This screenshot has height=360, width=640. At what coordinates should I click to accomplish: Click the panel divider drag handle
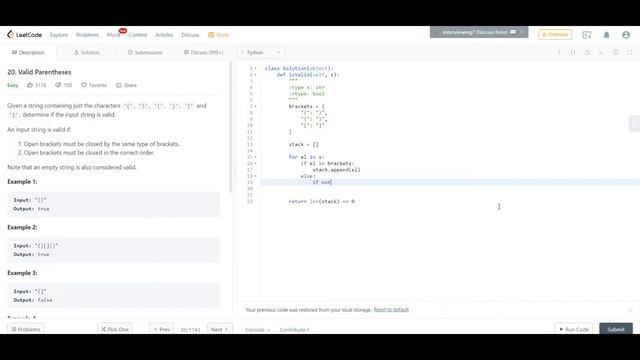[234, 171]
